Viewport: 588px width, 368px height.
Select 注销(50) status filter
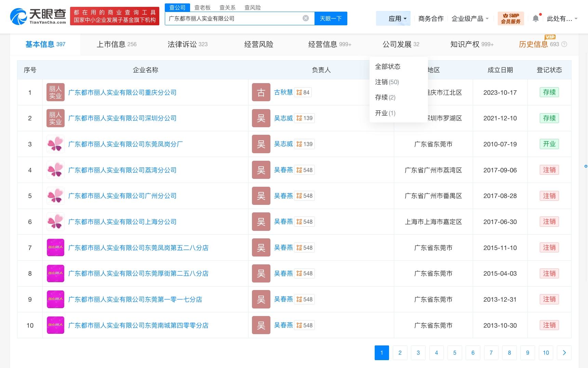pos(387,82)
